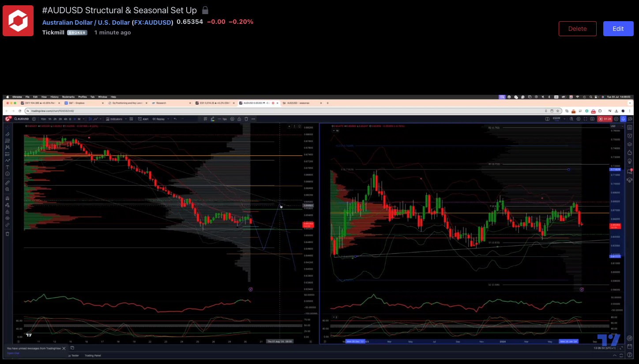
Task: Open more options in floating drawing toolbar
Action: pos(253,119)
